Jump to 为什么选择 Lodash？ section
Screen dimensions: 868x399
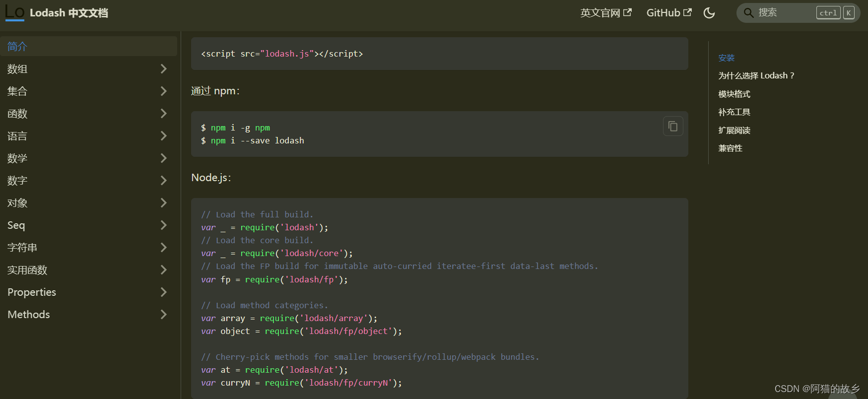(756, 76)
